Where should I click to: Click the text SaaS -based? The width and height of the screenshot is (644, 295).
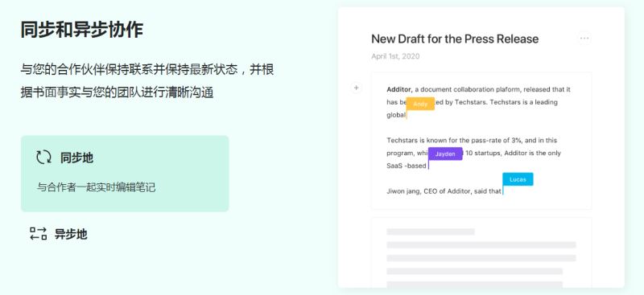407,166
